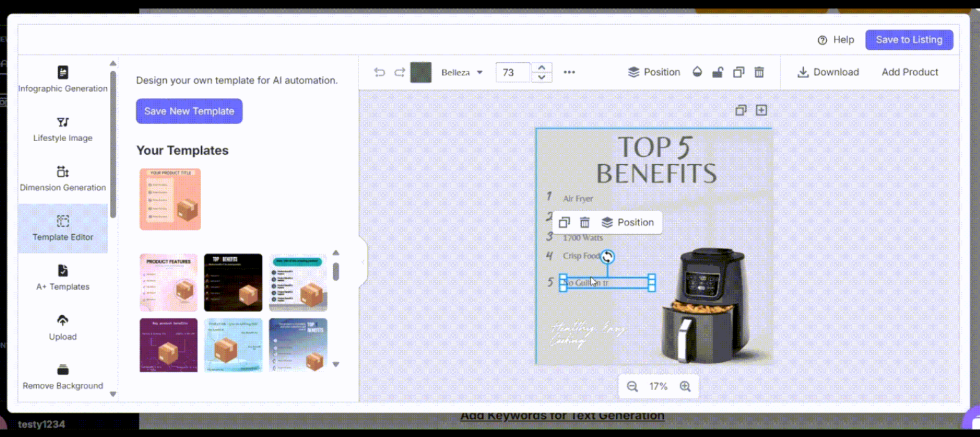Click the undo arrow icon
This screenshot has width=980, height=437.
click(x=379, y=72)
